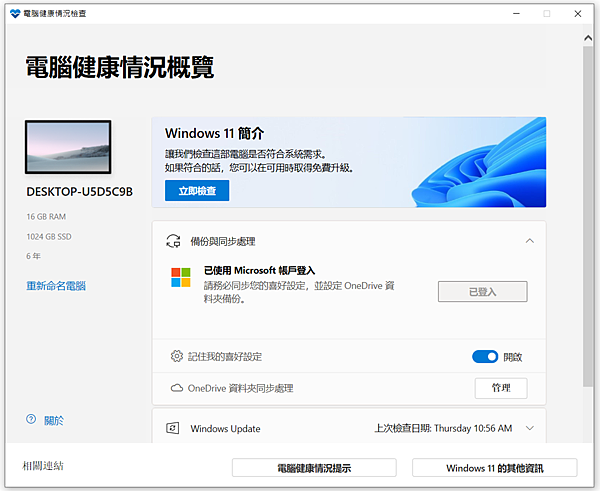The height and width of the screenshot is (491, 600).
Task: Close the PC Health Check window
Action: coord(578,14)
